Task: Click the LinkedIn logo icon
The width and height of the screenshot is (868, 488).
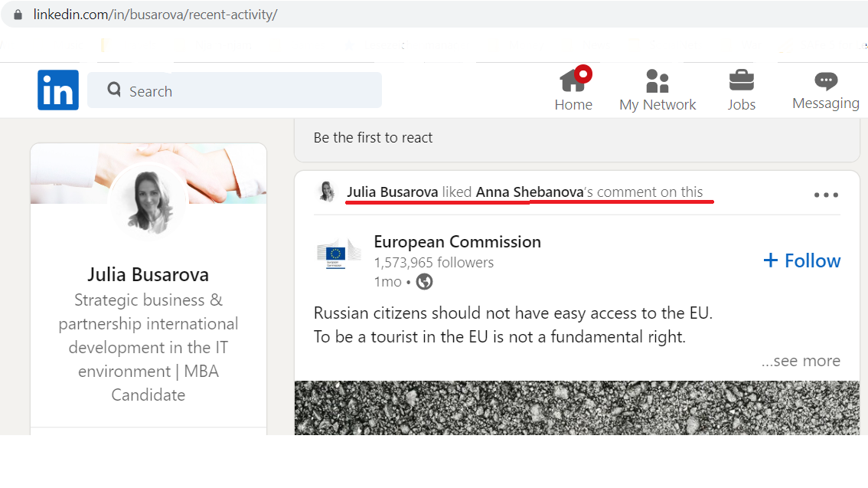Action: click(58, 90)
